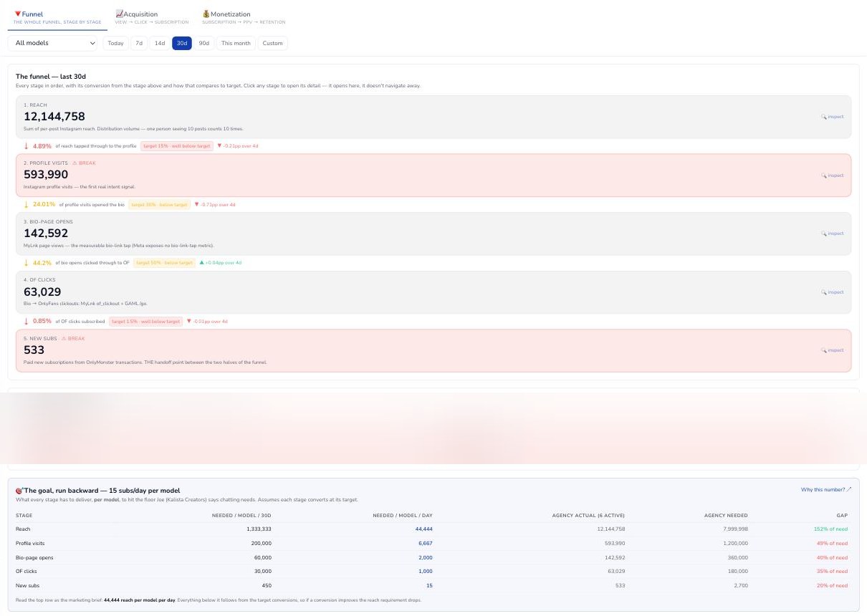Click the Profile Visits BREAK warning label

click(x=84, y=163)
